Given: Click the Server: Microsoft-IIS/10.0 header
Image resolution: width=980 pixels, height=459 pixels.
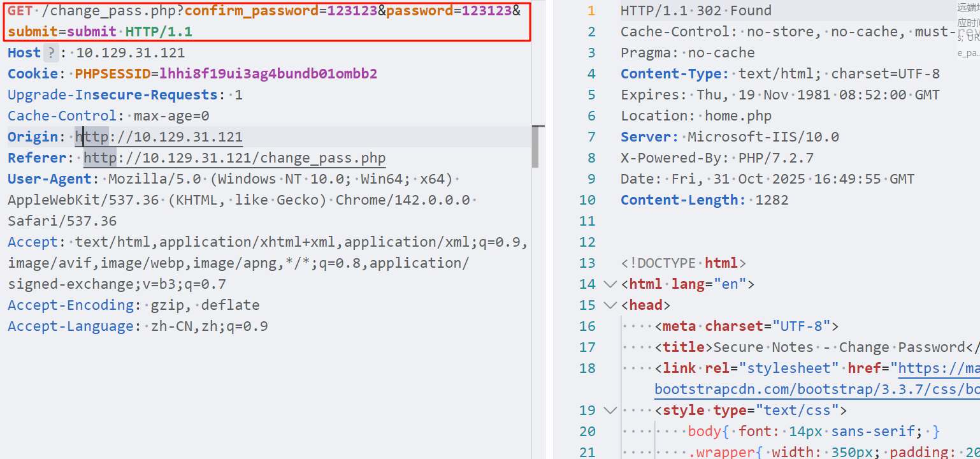Looking at the screenshot, I should point(730,137).
